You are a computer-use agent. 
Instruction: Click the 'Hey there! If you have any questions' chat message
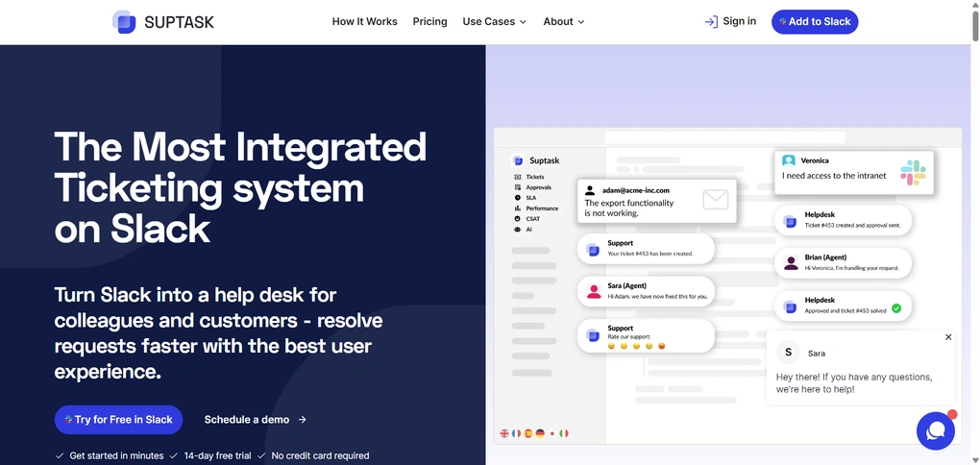854,383
